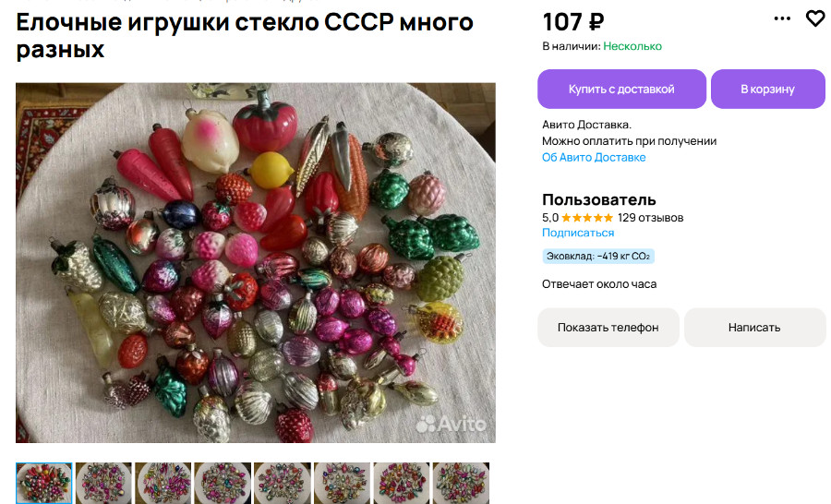
Task: Open Об Авито Доставке link
Action: (594, 158)
